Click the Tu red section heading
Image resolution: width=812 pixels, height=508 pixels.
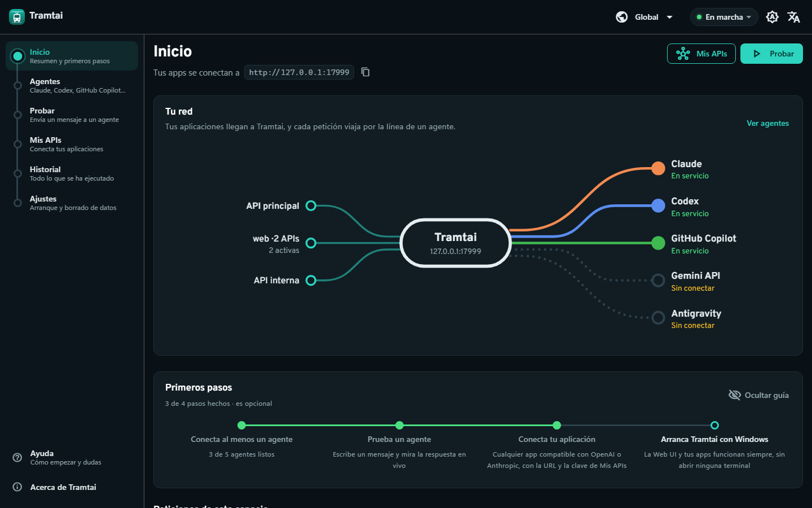(x=179, y=111)
